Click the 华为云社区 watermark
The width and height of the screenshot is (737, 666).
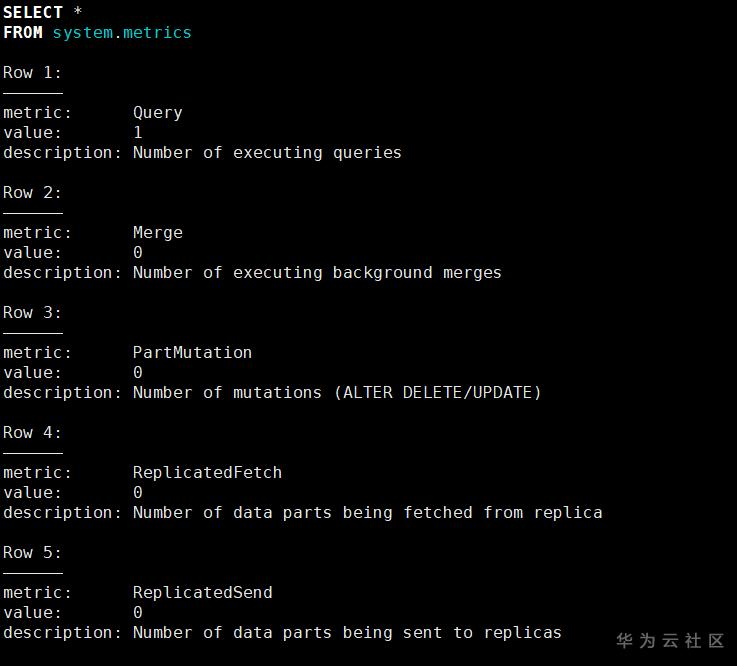pyautogui.click(x=670, y=641)
